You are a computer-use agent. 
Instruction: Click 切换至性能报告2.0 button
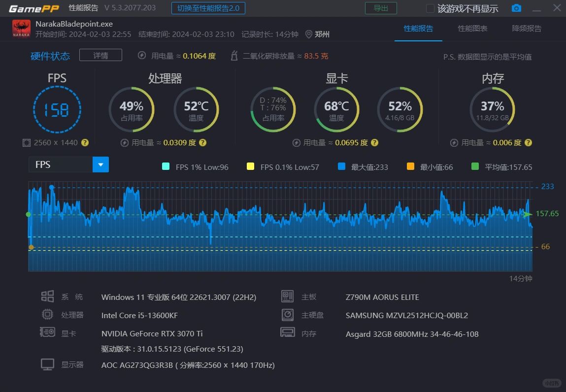tap(208, 8)
